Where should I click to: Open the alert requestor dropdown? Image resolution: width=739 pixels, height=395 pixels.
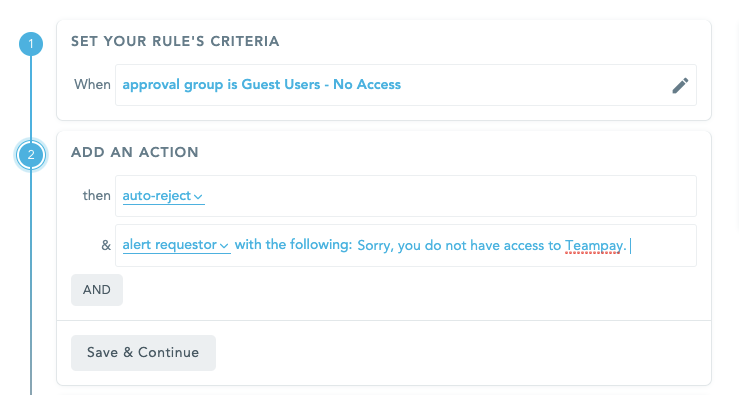176,245
